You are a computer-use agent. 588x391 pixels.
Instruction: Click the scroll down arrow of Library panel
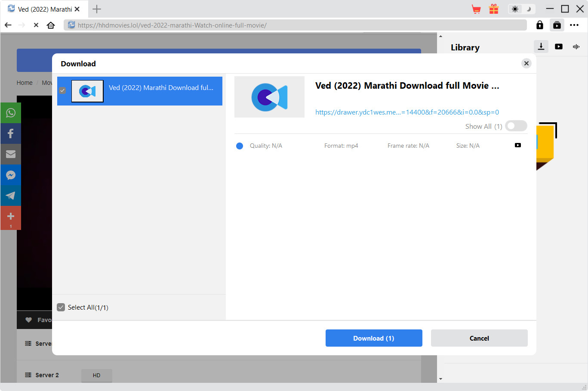440,379
